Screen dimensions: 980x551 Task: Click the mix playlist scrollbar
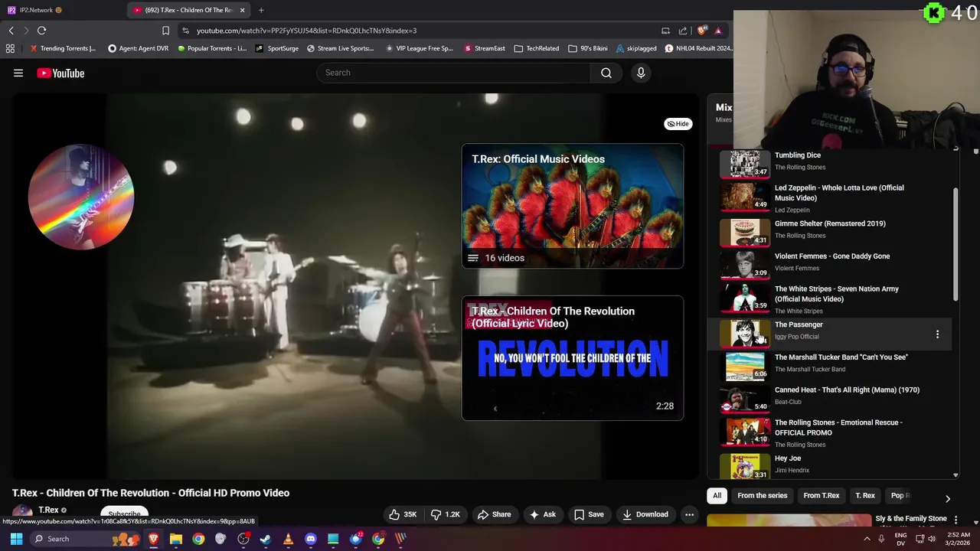pyautogui.click(x=955, y=243)
